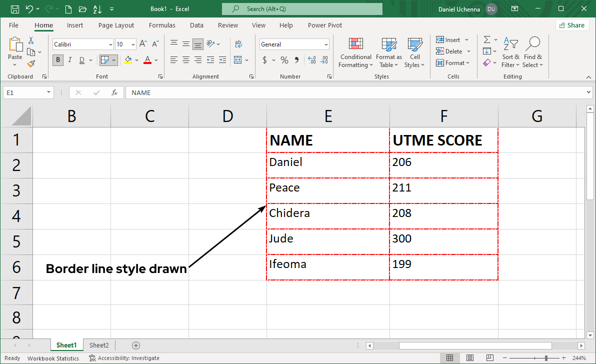Screen dimensions: 596x364
Task: Click the Percent Style icon
Action: [x=284, y=60]
